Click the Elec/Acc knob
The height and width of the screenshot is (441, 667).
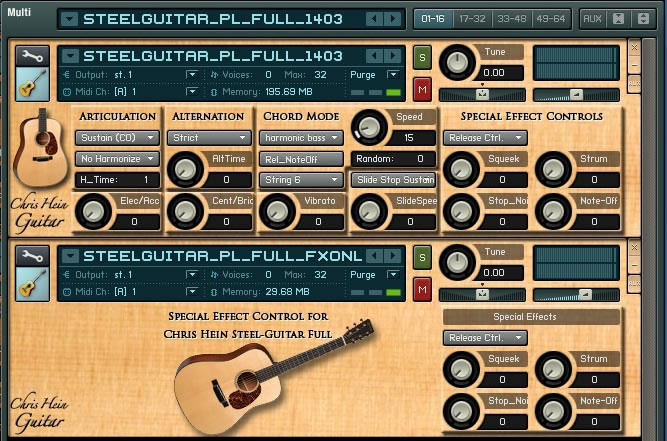click(x=93, y=211)
